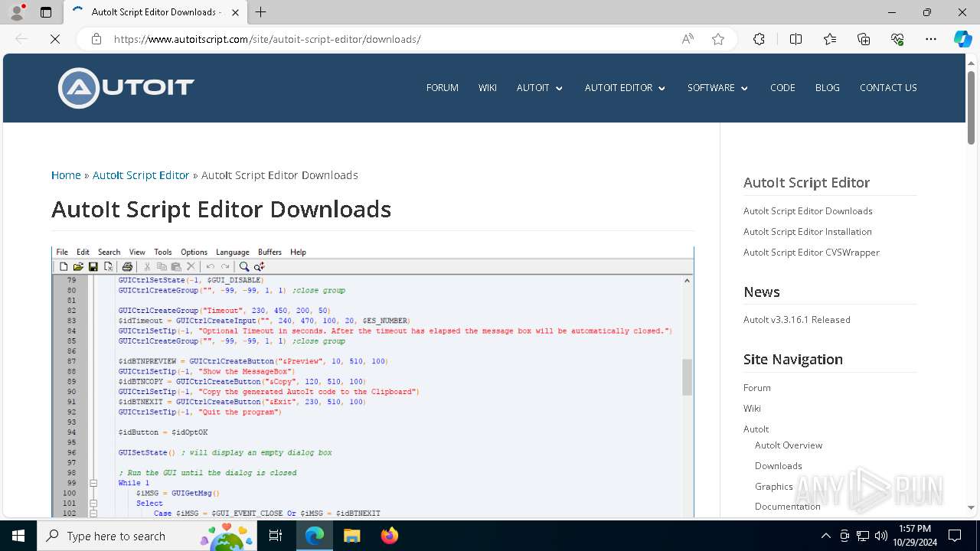Screen dimensions: 980x551
Task: Click the page vertical scrollbar thumb
Action: [x=971, y=107]
